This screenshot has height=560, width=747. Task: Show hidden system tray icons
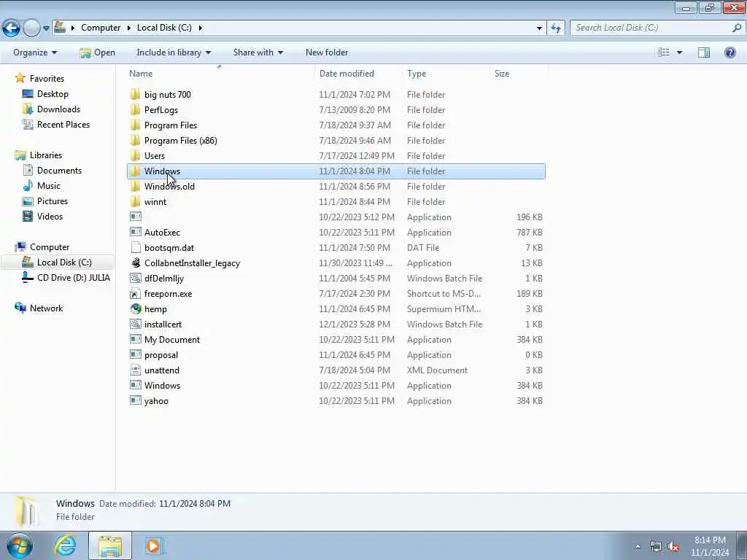pos(638,546)
